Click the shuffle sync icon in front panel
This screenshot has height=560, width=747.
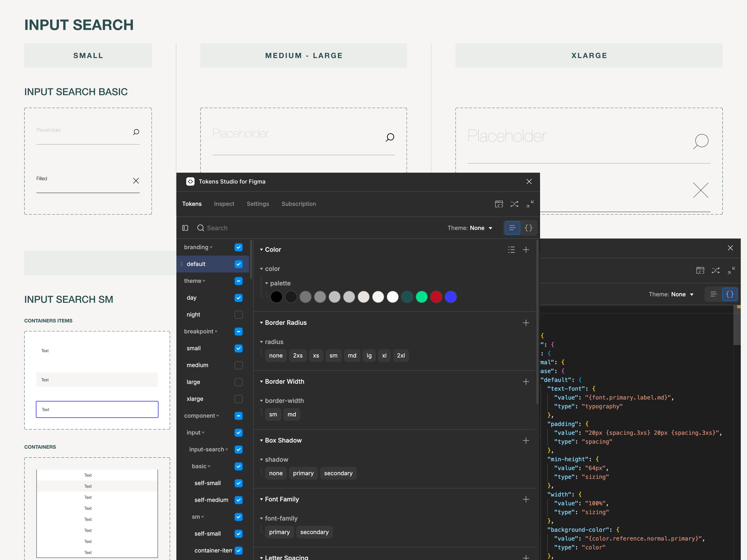tap(514, 204)
